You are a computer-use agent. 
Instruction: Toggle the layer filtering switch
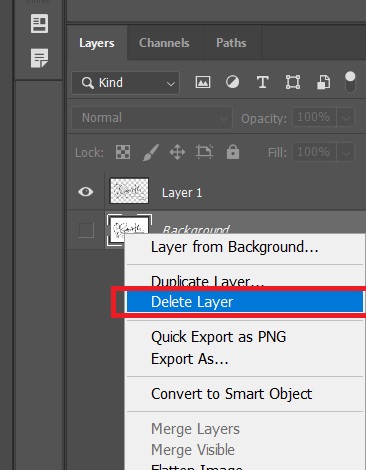click(350, 82)
